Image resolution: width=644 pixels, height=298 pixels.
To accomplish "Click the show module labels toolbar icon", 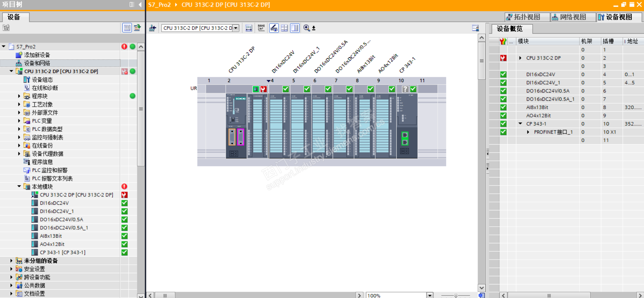I will point(249,28).
